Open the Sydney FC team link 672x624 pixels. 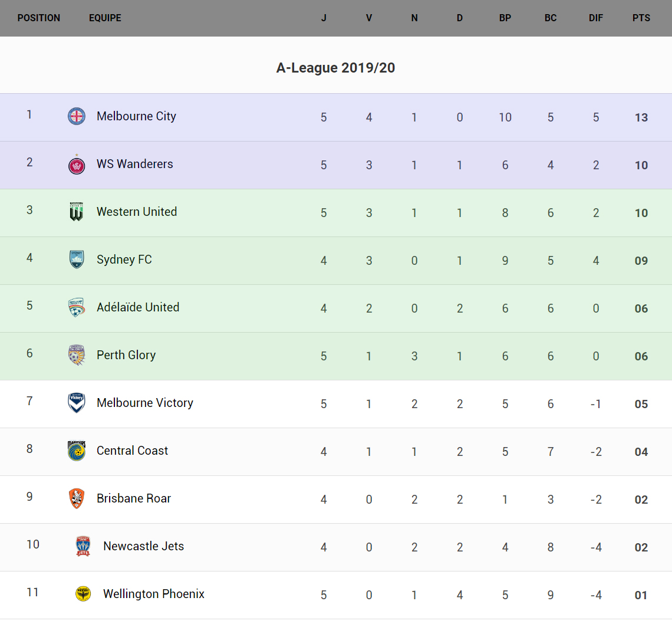point(124,260)
